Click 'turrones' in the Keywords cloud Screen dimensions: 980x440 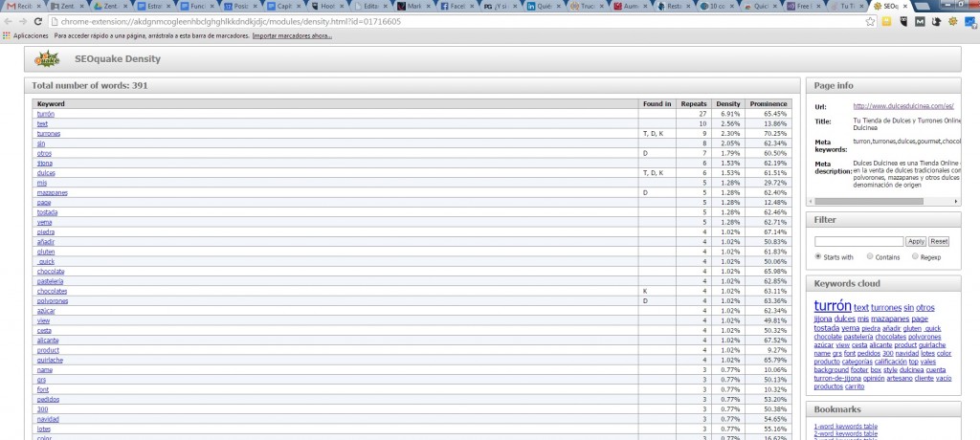pyautogui.click(x=886, y=307)
